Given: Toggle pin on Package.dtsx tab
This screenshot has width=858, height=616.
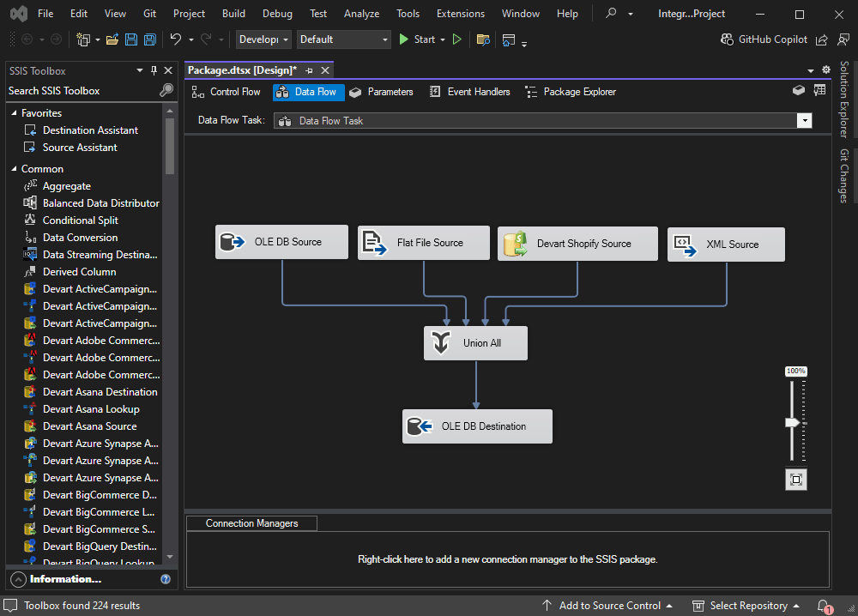Looking at the screenshot, I should [x=309, y=70].
